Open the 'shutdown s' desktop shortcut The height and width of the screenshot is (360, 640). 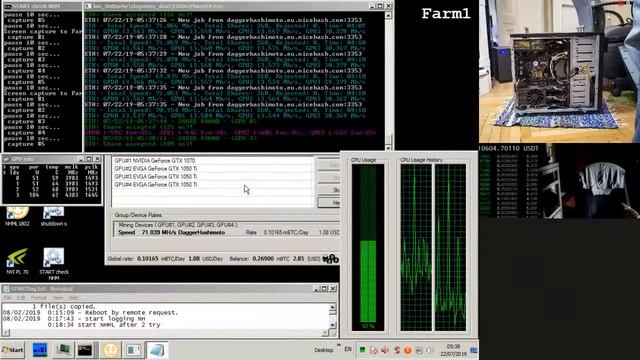pyautogui.click(x=53, y=216)
